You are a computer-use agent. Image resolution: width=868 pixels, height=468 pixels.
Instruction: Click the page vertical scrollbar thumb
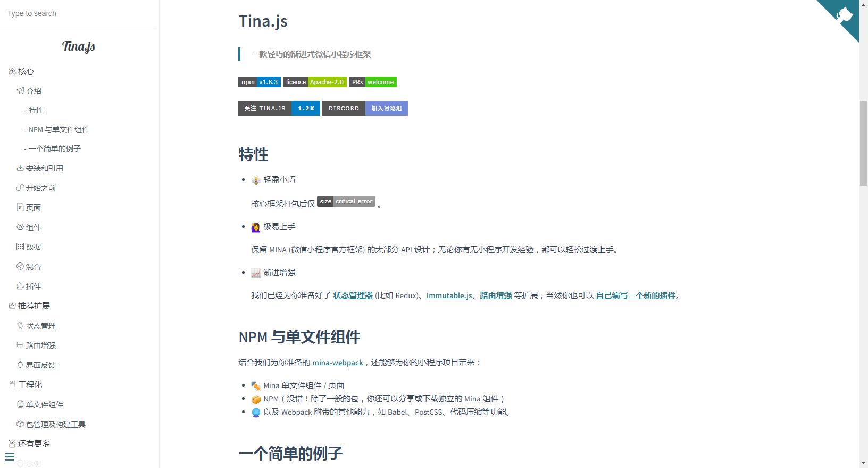coord(864,143)
